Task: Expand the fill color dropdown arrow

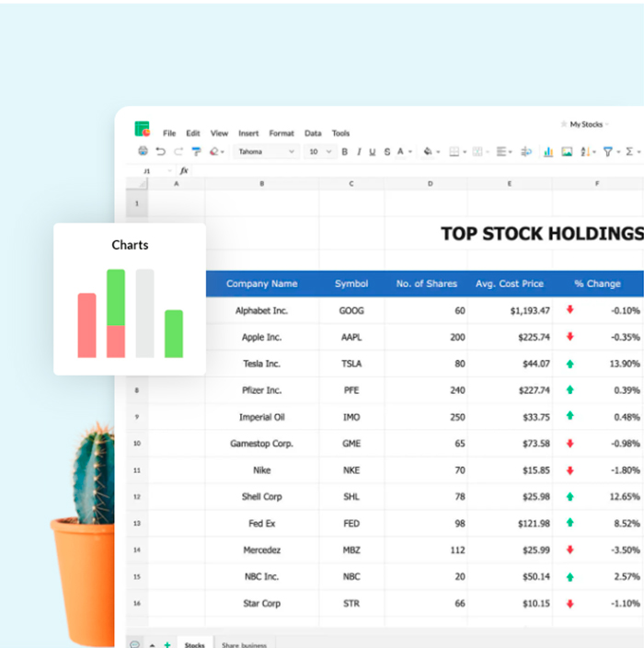Action: [438, 152]
